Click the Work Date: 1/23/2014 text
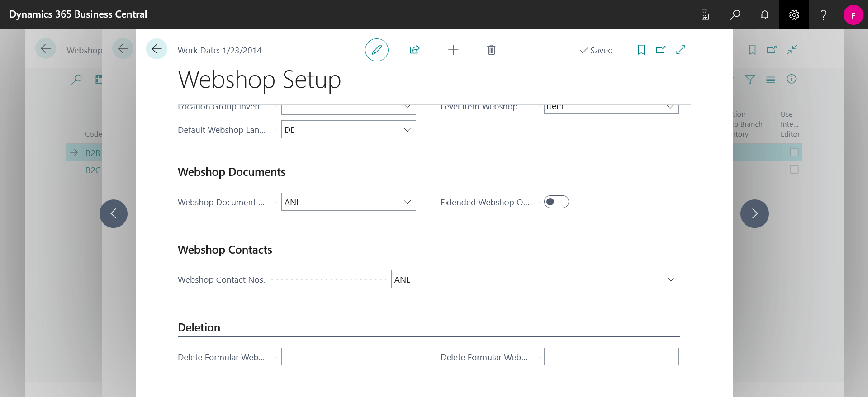This screenshot has width=868, height=397. pyautogui.click(x=219, y=51)
